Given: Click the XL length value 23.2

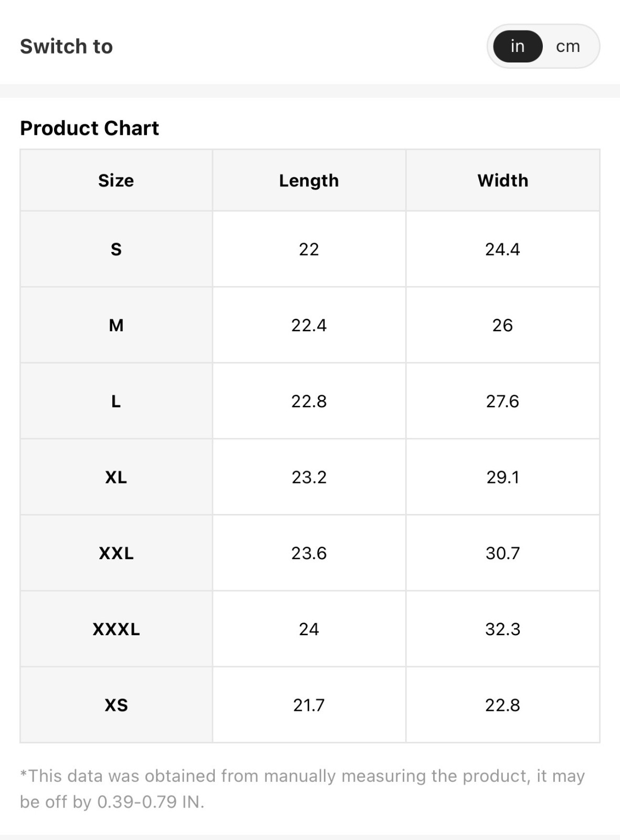Looking at the screenshot, I should 309,477.
